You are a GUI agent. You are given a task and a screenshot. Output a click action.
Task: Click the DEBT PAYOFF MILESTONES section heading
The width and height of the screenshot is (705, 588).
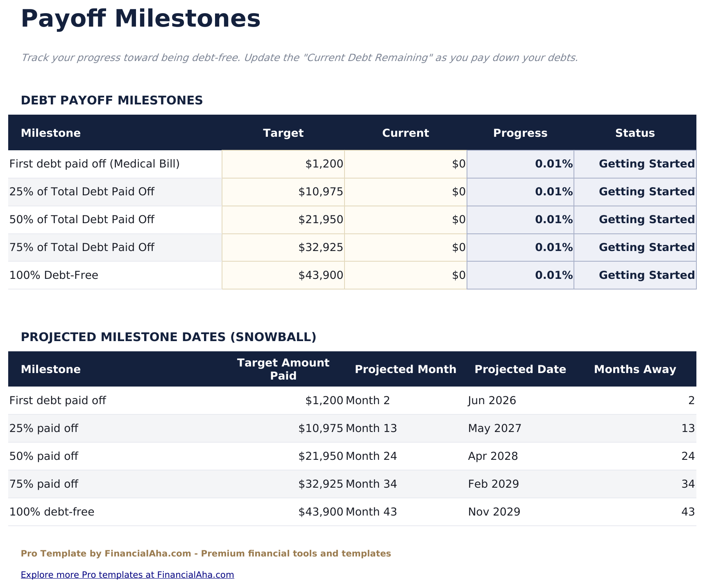tap(112, 100)
